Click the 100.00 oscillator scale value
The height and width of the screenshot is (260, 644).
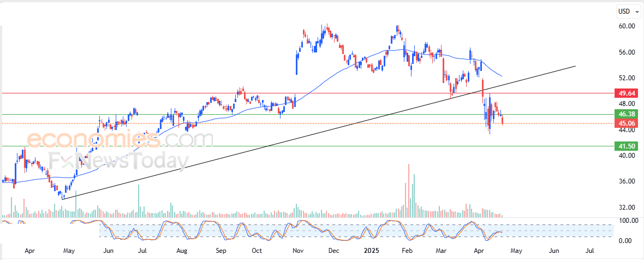click(628, 221)
